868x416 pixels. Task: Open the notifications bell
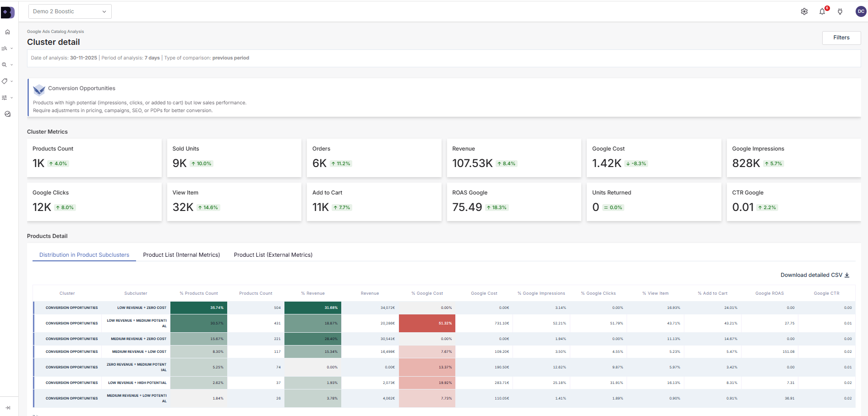pyautogui.click(x=822, y=11)
